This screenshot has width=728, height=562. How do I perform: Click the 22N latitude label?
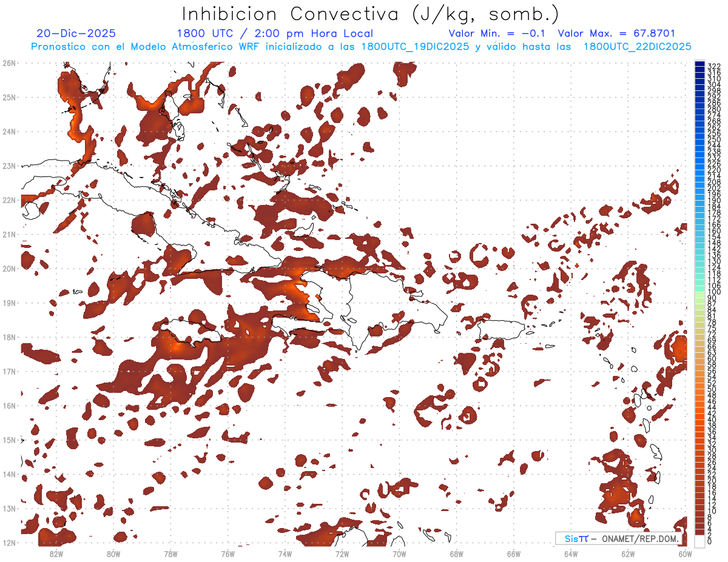9,200
